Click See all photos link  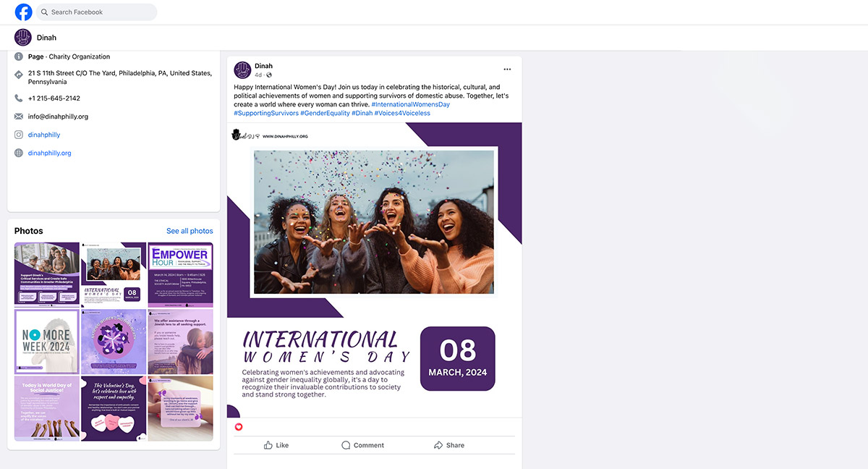pyautogui.click(x=190, y=231)
